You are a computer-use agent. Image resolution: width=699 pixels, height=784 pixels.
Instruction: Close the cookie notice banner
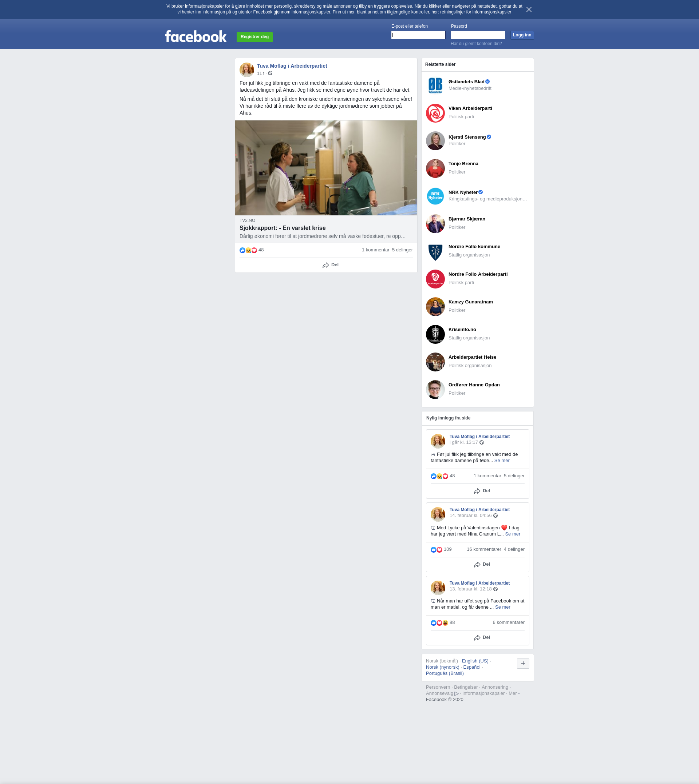[x=529, y=9]
